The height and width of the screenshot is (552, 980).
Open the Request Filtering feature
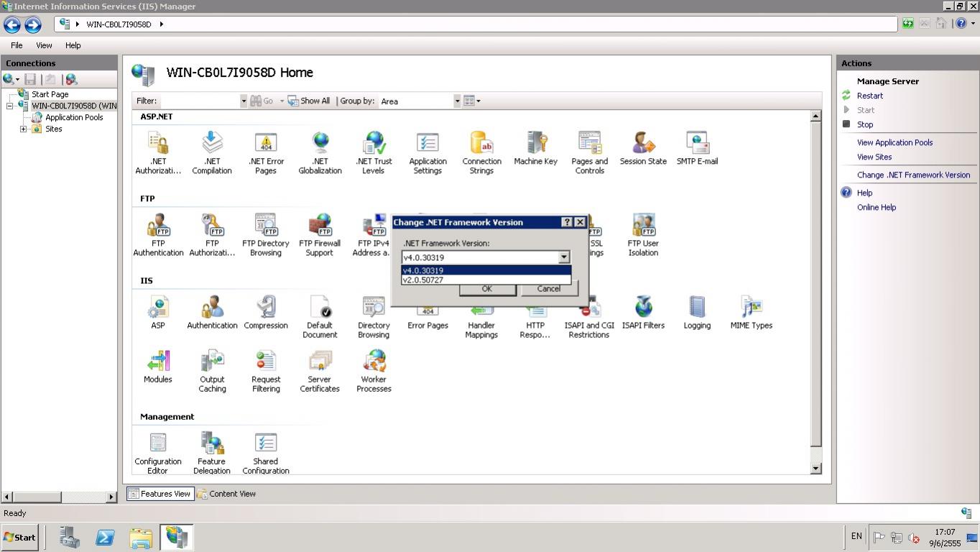(x=266, y=371)
